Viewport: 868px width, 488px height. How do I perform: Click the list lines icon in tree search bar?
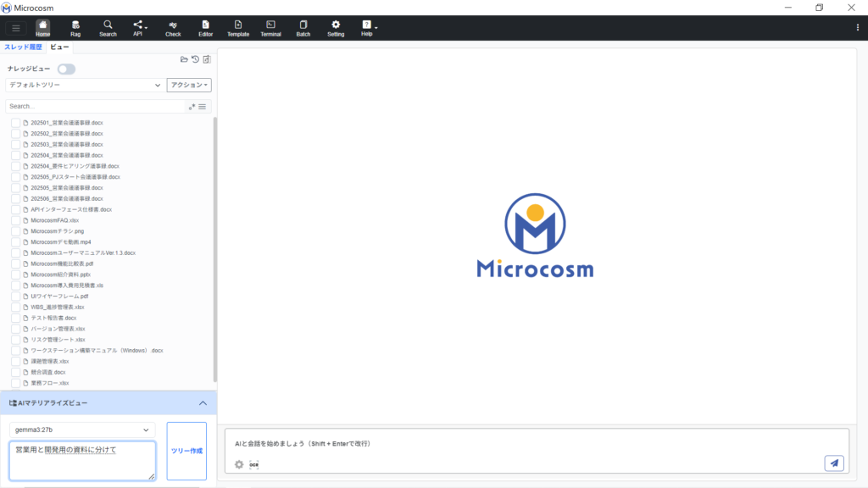pyautogui.click(x=202, y=106)
